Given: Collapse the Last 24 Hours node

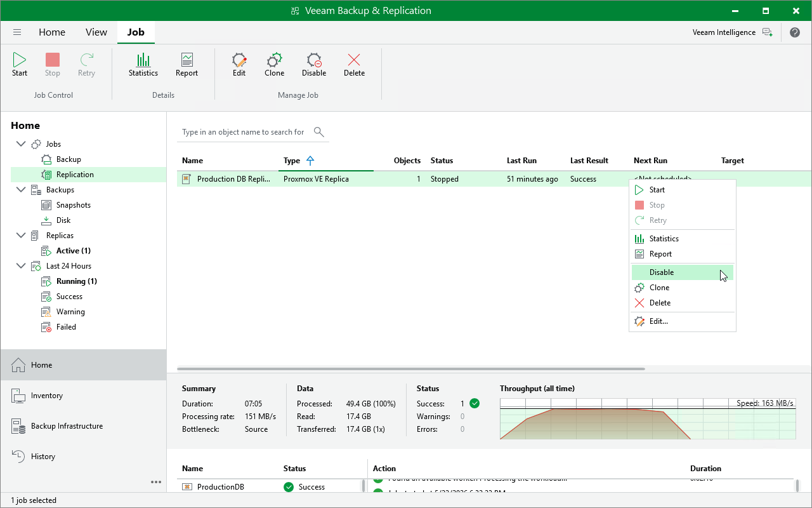Looking at the screenshot, I should (21, 266).
